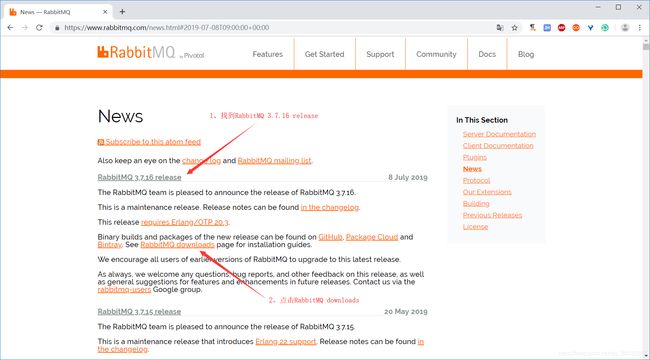Viewport: 650px width, 360px height.
Task: Click the paragraph mark extension icon
Action: (533, 27)
